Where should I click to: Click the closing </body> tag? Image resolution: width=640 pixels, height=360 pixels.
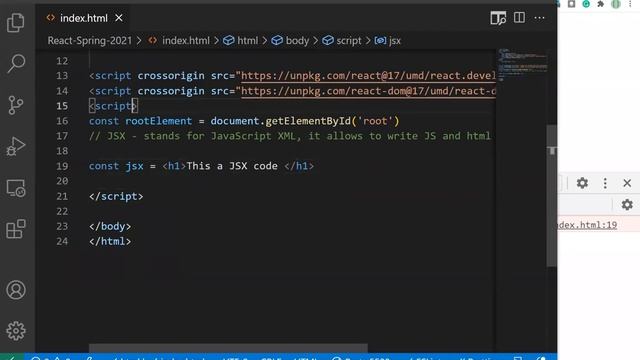[x=110, y=227]
